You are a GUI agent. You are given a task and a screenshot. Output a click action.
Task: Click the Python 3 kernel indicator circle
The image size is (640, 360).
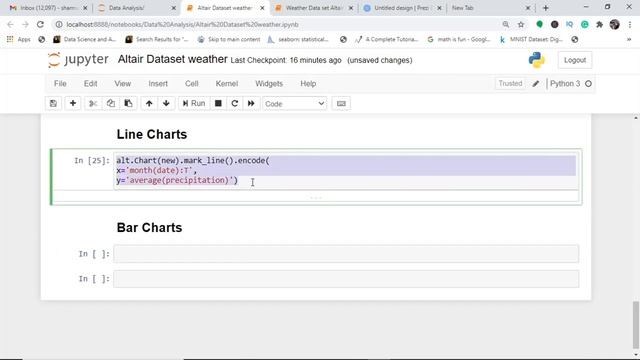[588, 84]
